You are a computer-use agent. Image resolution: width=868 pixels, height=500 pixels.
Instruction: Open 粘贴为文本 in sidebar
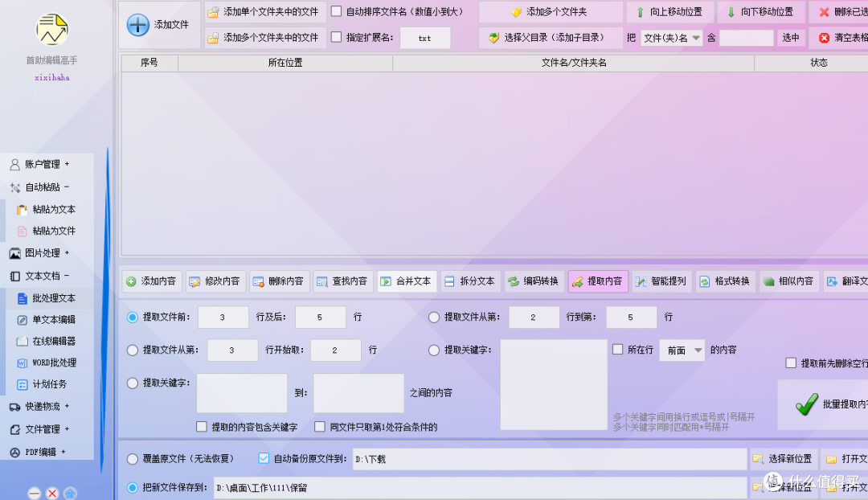54,209
